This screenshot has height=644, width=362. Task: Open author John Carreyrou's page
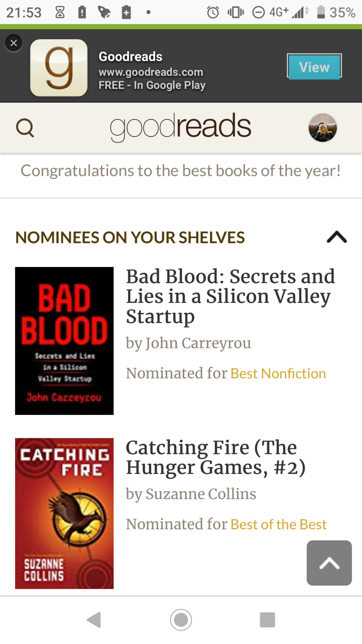point(198,343)
